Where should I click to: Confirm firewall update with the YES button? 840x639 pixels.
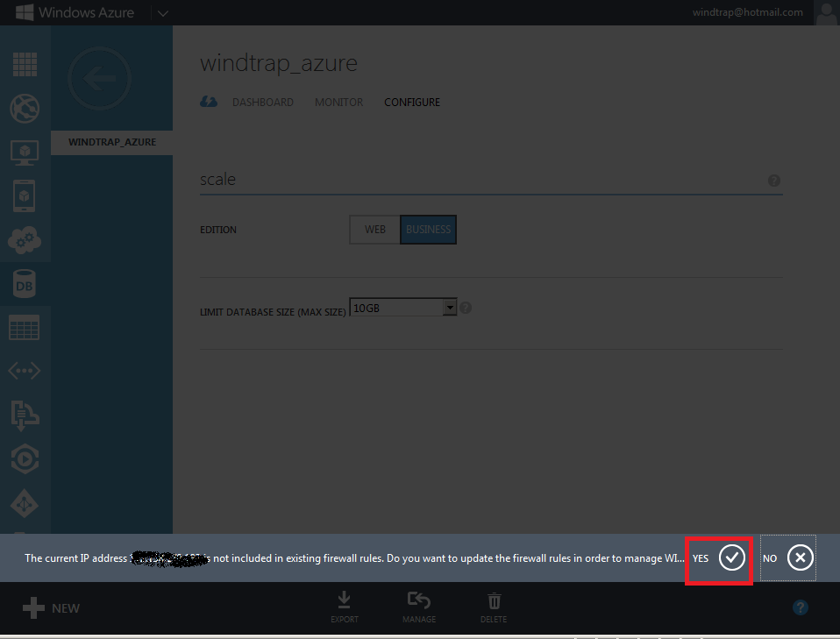(x=719, y=557)
